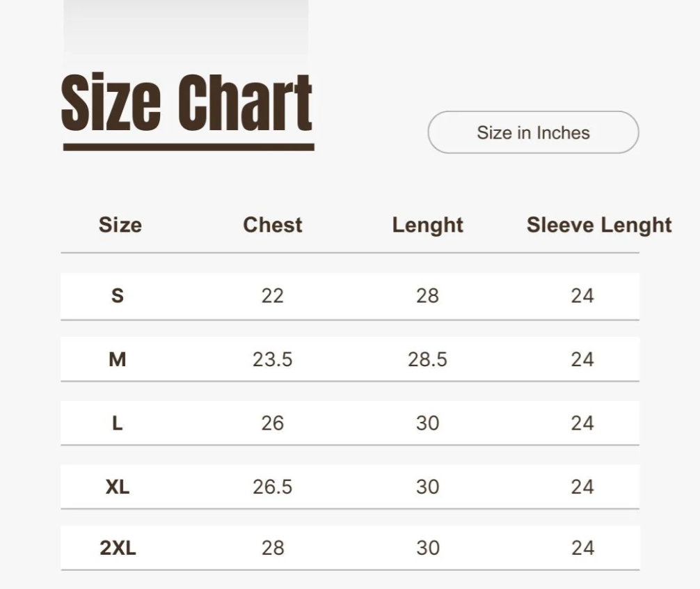
Task: Click the Size Chart title
Action: pyautogui.click(x=187, y=104)
